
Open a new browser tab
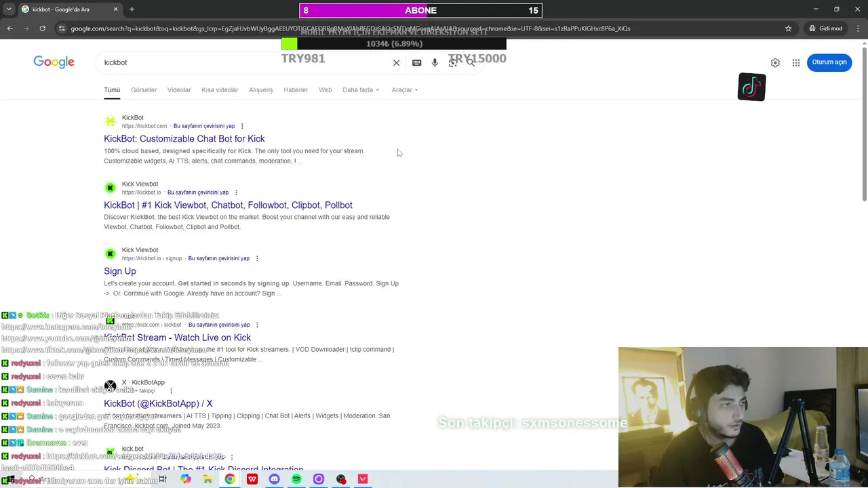pyautogui.click(x=132, y=9)
